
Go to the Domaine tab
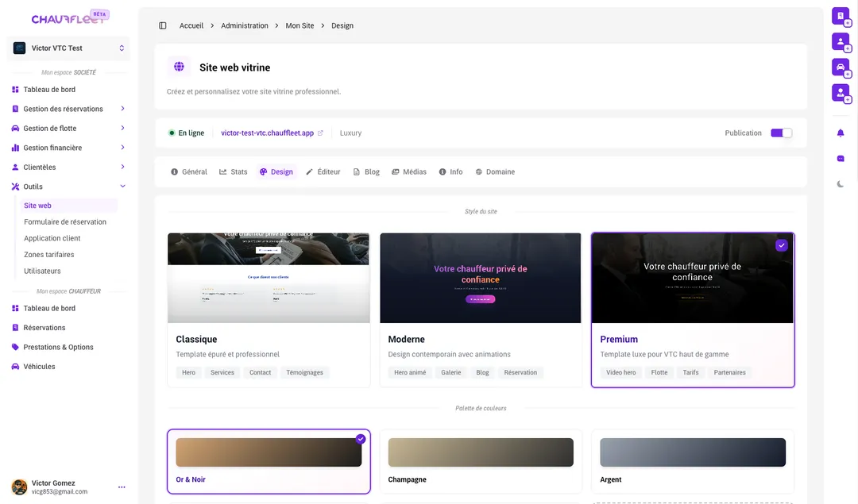point(495,171)
